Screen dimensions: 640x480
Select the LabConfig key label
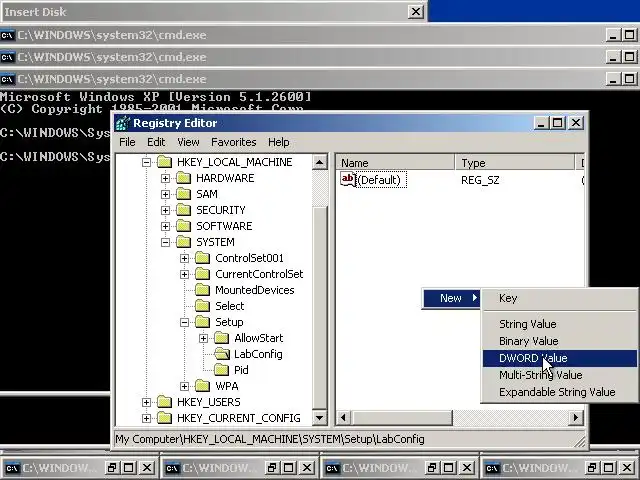pos(258,354)
